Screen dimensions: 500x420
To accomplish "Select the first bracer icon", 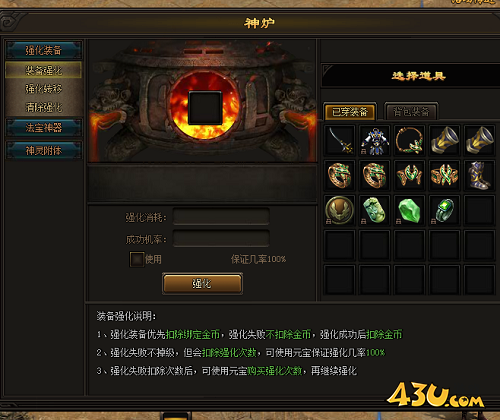I will [x=444, y=140].
